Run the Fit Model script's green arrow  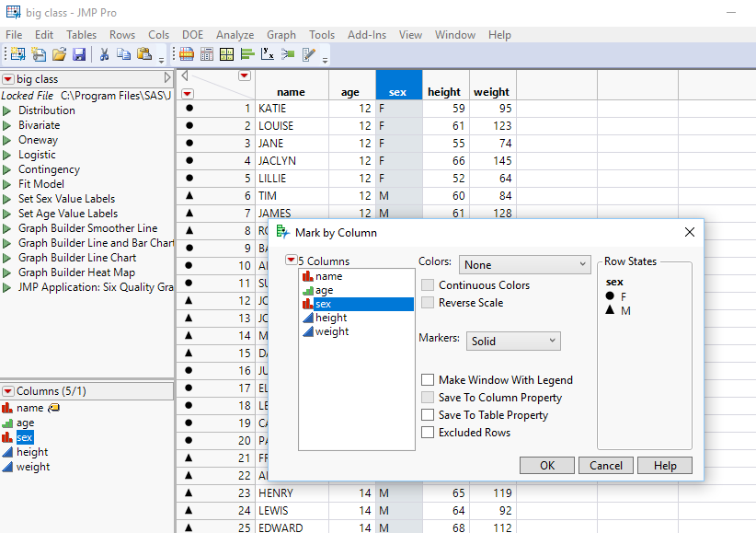tap(7, 184)
